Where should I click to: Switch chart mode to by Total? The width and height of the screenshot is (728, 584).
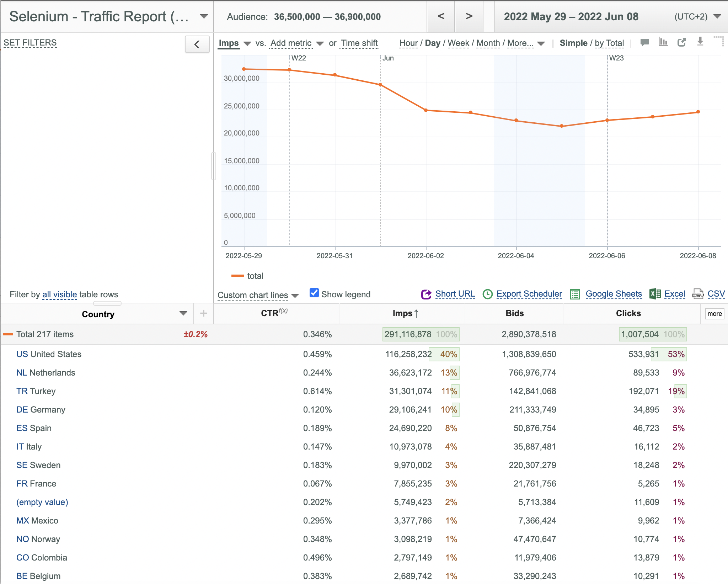[x=609, y=43]
